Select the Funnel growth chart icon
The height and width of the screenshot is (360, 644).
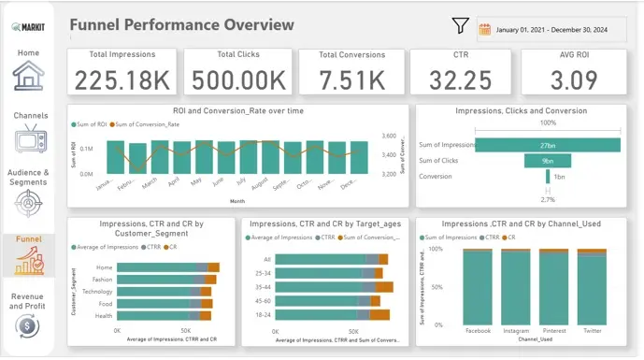[x=29, y=260]
